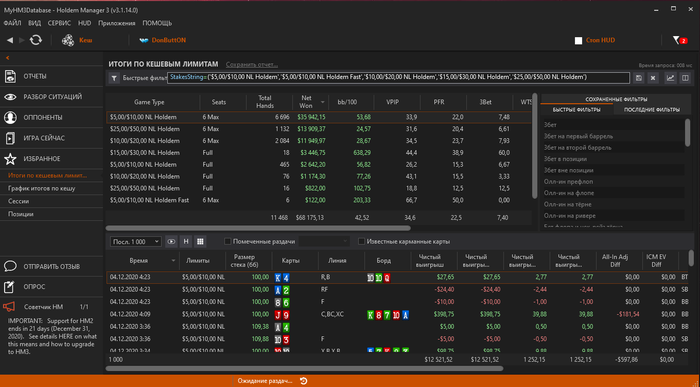Open the ФАЙЛ menu
The height and width of the screenshot is (387, 700).
pyautogui.click(x=12, y=23)
